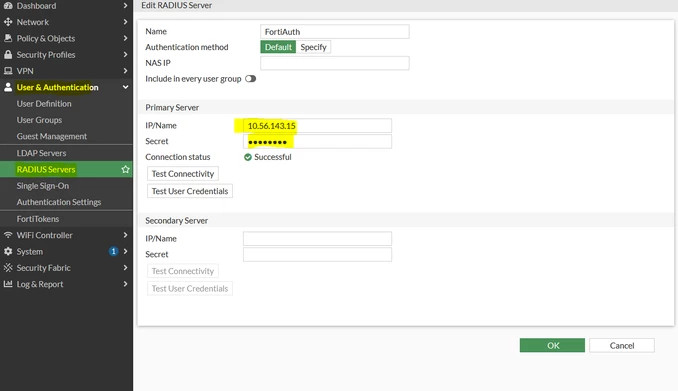Click the Edit RADIUS Server title
678x391 pixels.
(x=176, y=6)
